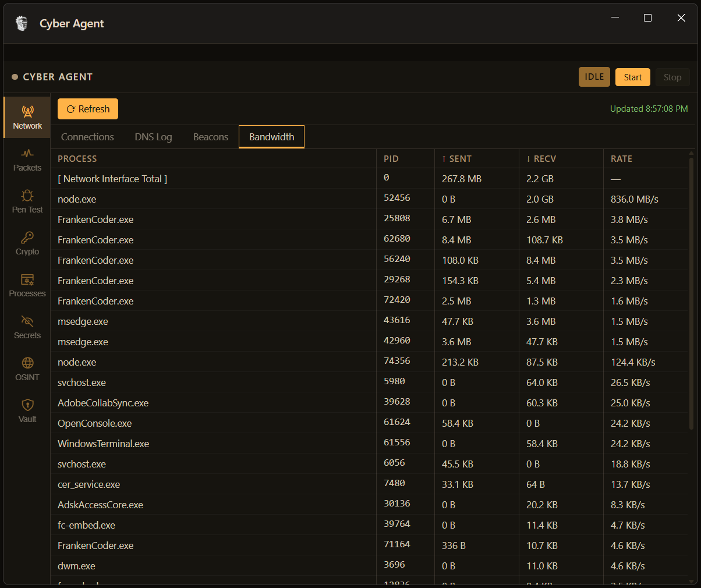Select FrankenCoder.exe row with PID 71164

(x=369, y=546)
